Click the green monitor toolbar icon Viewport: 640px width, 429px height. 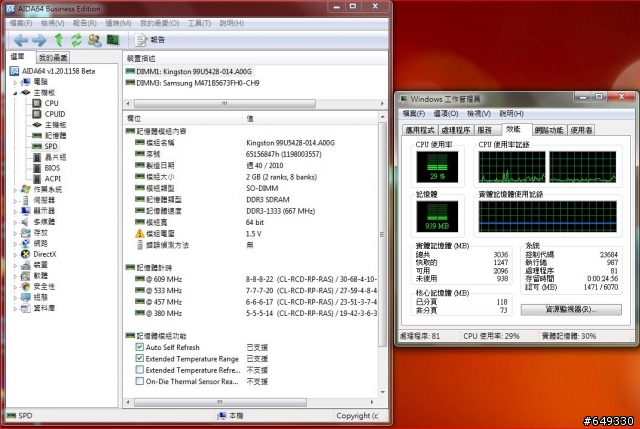click(x=113, y=40)
